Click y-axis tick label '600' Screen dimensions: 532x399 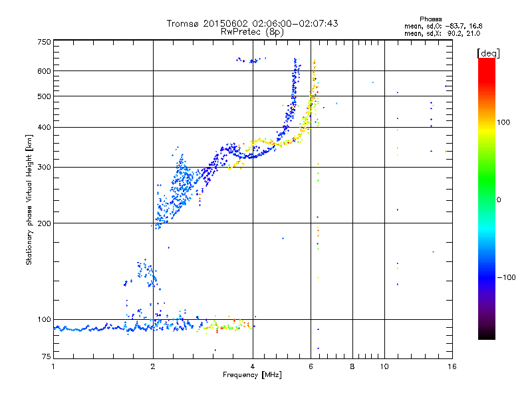tap(44, 71)
